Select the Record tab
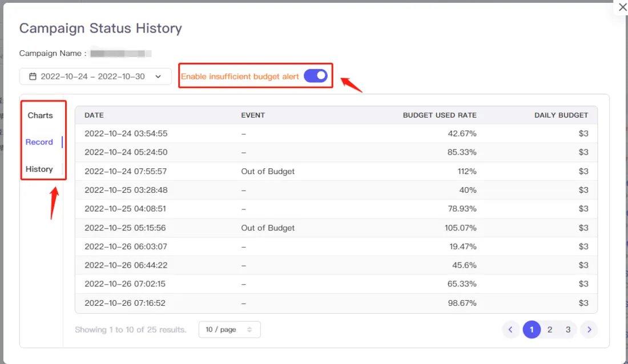Screen dimensions: 628x364 (41, 142)
